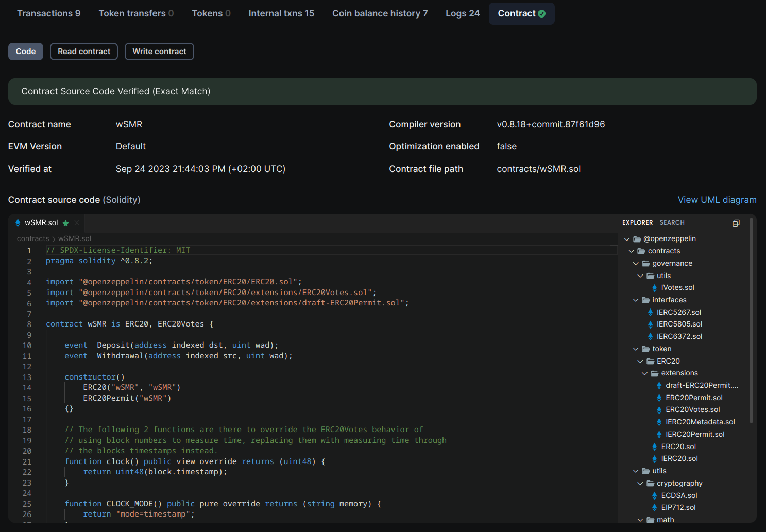Click the Write contract button
Screen dimensions: 766x532
tap(159, 52)
